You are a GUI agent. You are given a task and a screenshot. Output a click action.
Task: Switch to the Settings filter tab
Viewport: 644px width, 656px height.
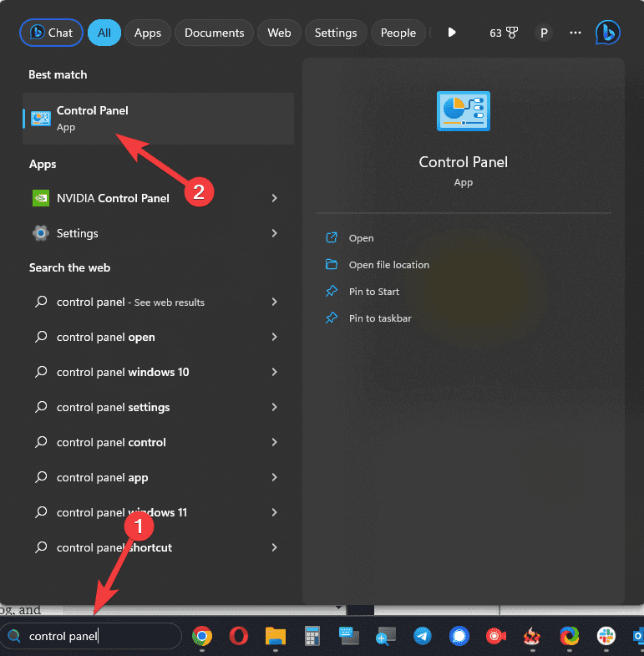[336, 33]
